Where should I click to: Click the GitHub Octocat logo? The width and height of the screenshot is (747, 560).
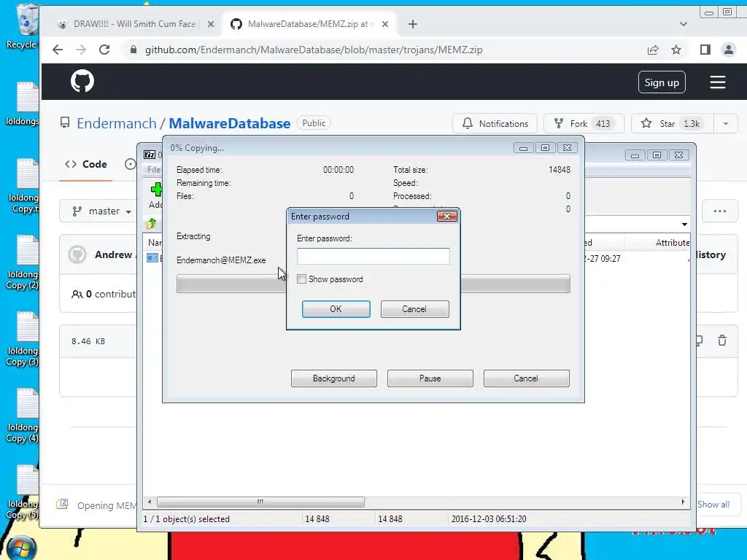click(x=82, y=82)
